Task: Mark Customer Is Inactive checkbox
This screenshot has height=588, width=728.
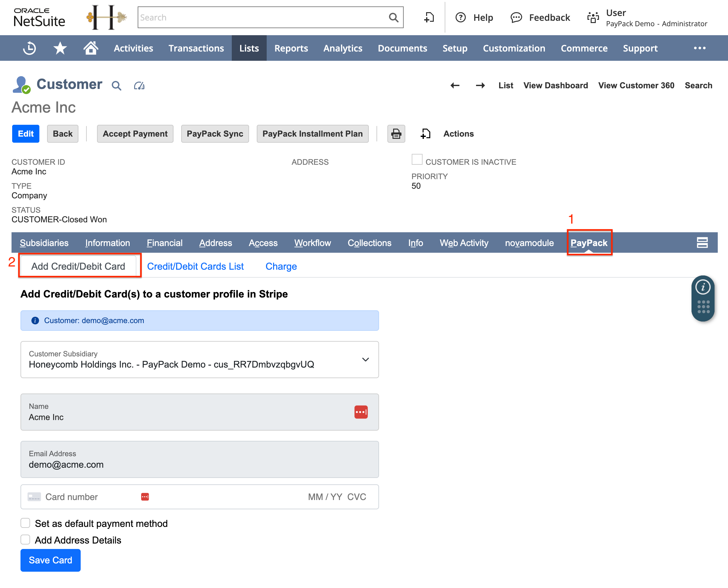Action: 417,159
